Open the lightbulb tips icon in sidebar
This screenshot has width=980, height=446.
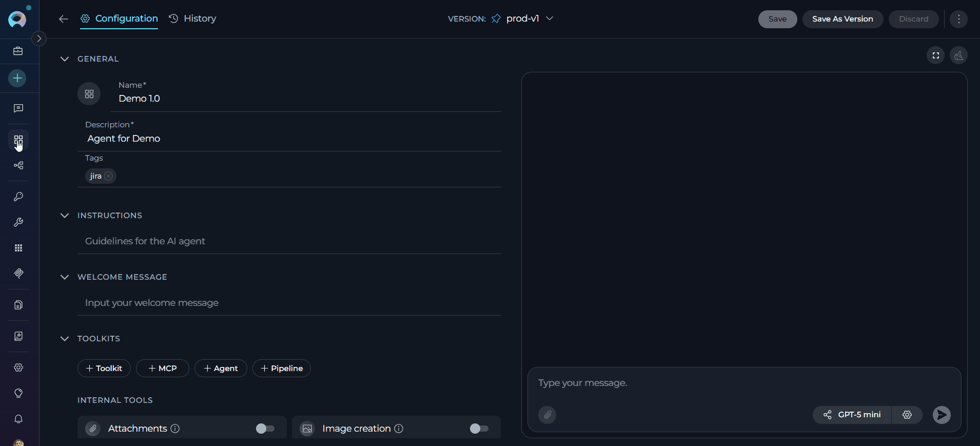point(18,393)
